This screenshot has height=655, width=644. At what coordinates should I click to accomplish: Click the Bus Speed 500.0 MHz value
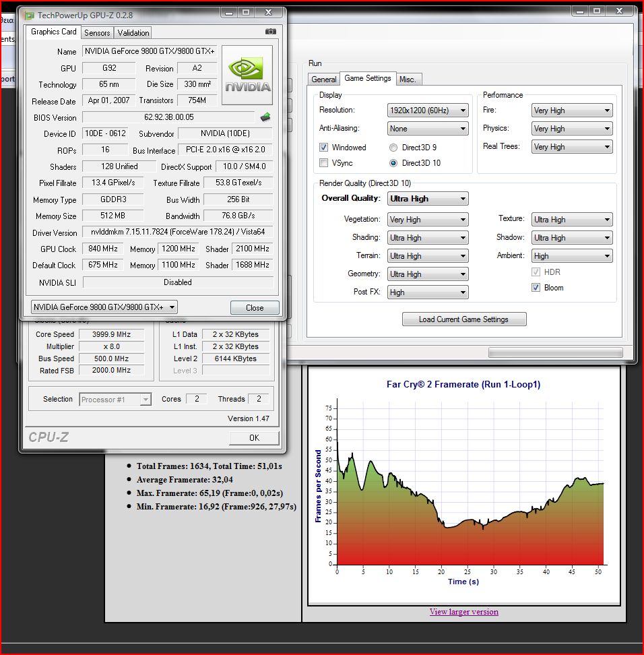pos(112,358)
